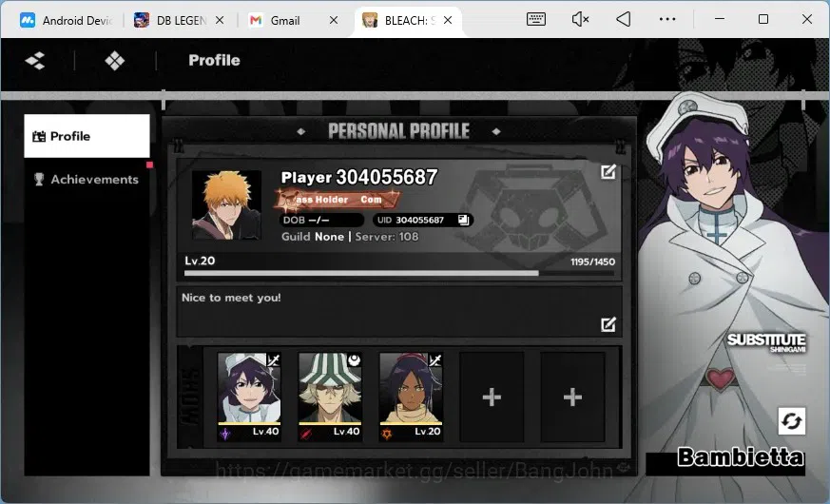Click the Ichigo player avatar
The height and width of the screenshot is (504, 830).
click(x=226, y=204)
